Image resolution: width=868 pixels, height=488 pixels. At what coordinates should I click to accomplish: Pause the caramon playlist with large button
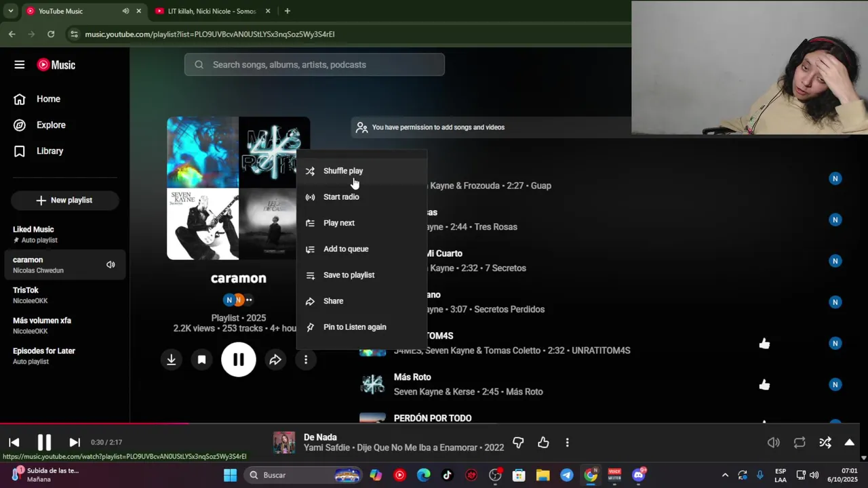239,359
